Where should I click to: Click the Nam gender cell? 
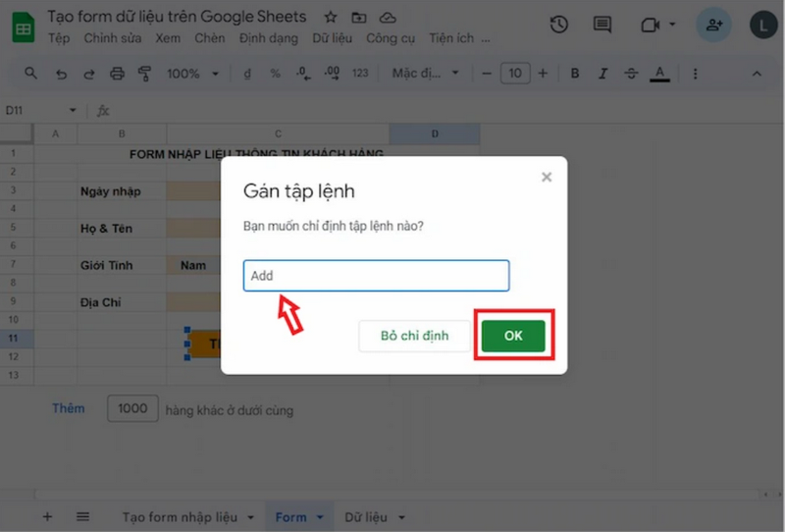tap(193, 265)
